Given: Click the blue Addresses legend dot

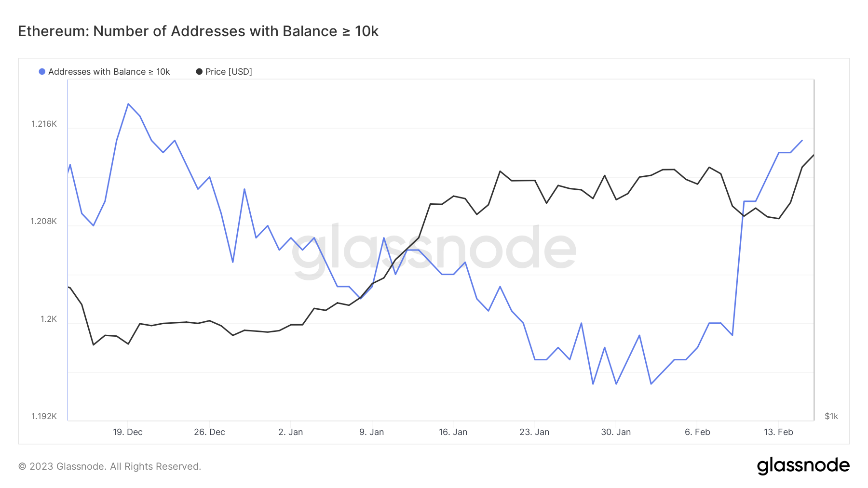Looking at the screenshot, I should [x=42, y=72].
